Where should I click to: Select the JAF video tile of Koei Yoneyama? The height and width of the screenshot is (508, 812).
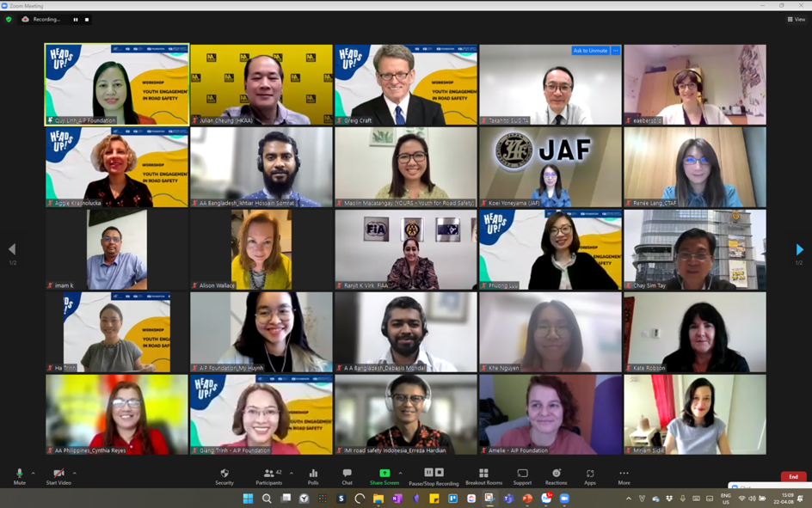[x=551, y=167]
